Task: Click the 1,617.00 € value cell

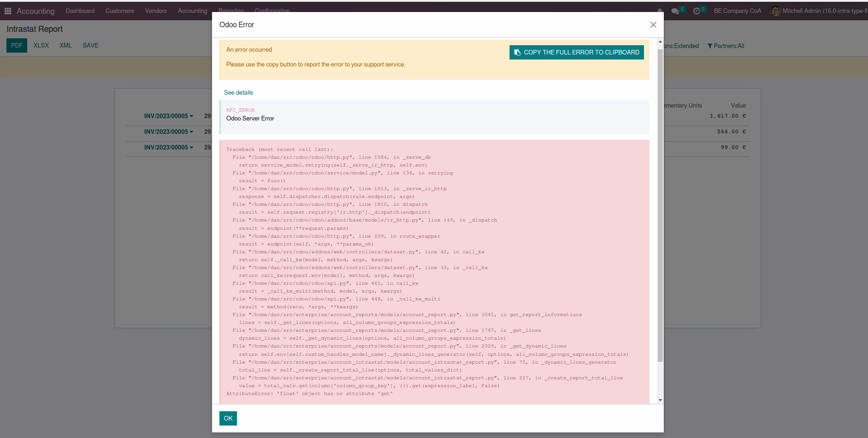Action: tap(728, 116)
